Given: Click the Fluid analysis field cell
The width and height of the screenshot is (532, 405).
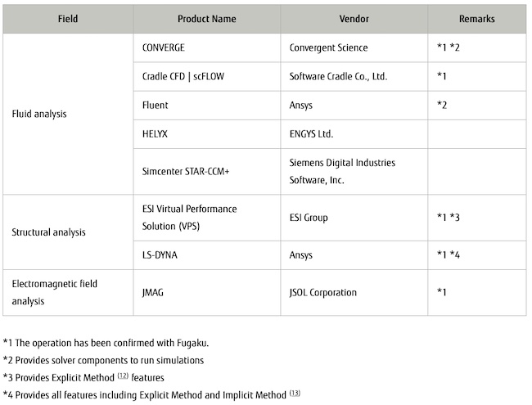Looking at the screenshot, I should (x=39, y=115).
